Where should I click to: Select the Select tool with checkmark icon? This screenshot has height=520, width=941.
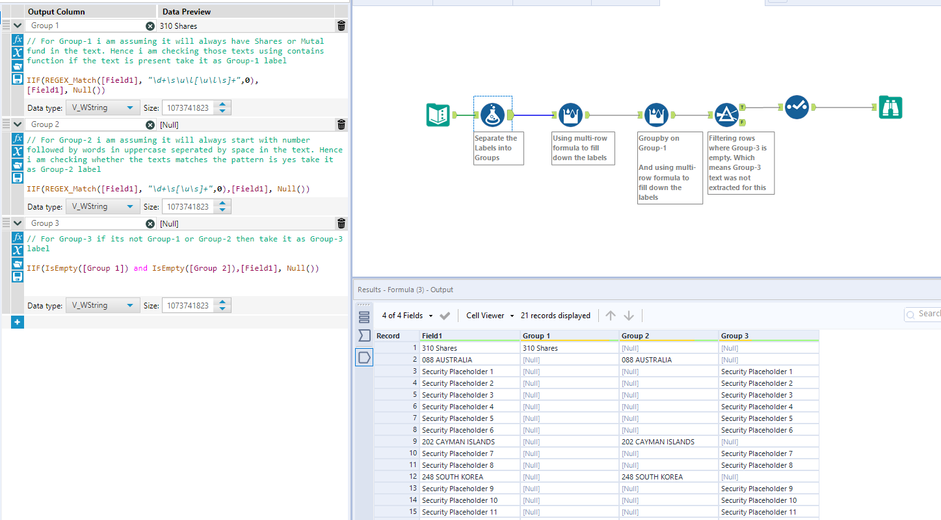[797, 107]
